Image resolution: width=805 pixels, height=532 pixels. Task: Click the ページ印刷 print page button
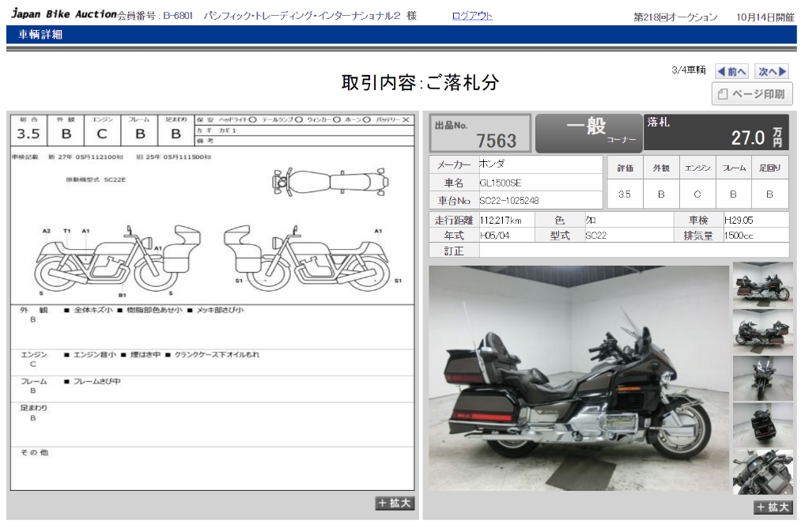752,94
